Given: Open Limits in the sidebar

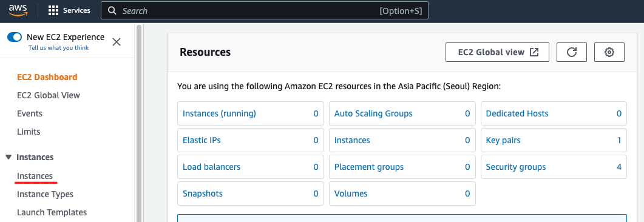Looking at the screenshot, I should (29, 132).
